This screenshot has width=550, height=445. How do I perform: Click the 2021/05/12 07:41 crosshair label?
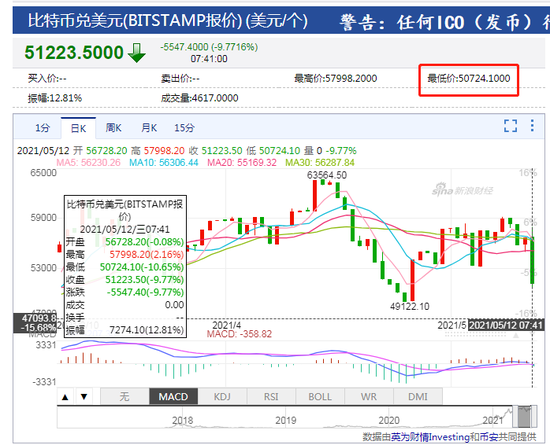pyautogui.click(x=506, y=325)
